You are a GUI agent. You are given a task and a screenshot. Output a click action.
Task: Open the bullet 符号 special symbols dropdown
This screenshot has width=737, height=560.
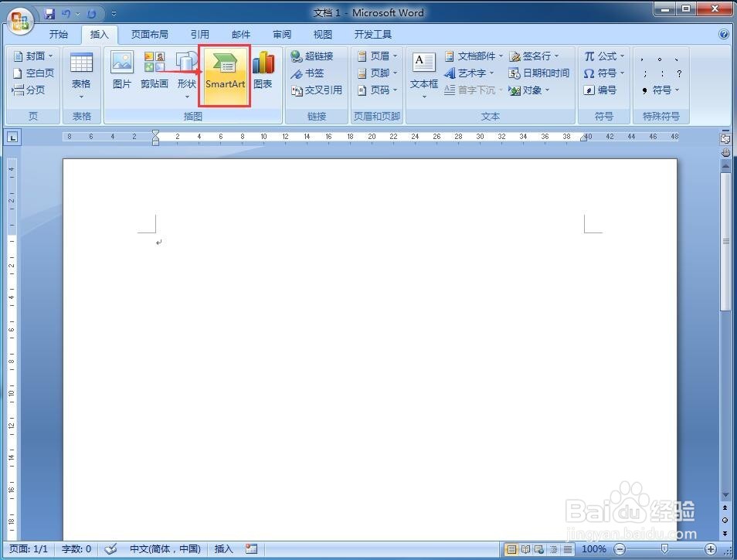(661, 90)
